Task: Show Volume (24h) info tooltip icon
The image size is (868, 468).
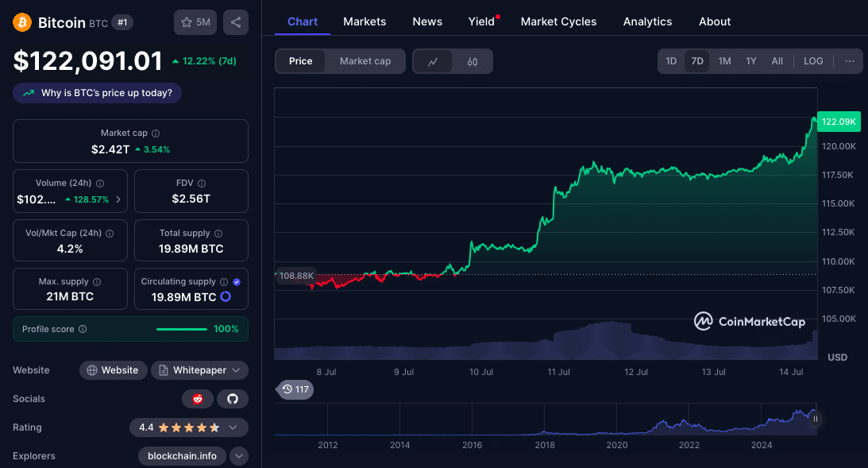Action: (100, 184)
